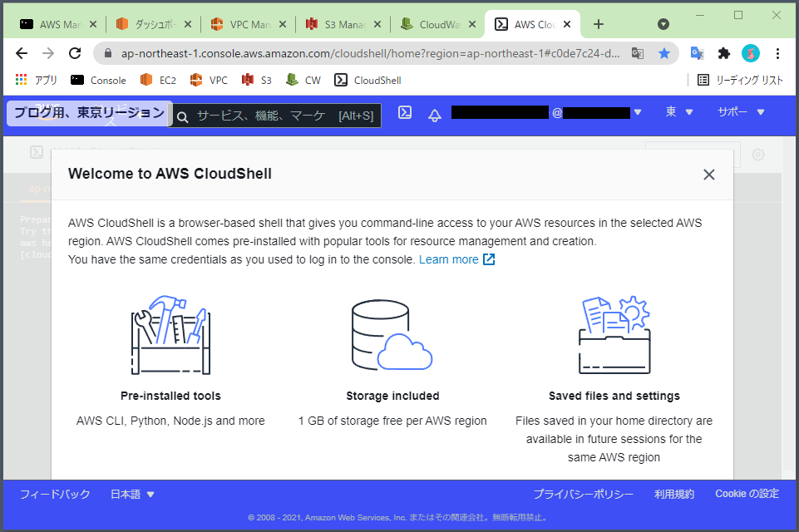Click '1 GB of storage free per AWS region'

click(392, 421)
